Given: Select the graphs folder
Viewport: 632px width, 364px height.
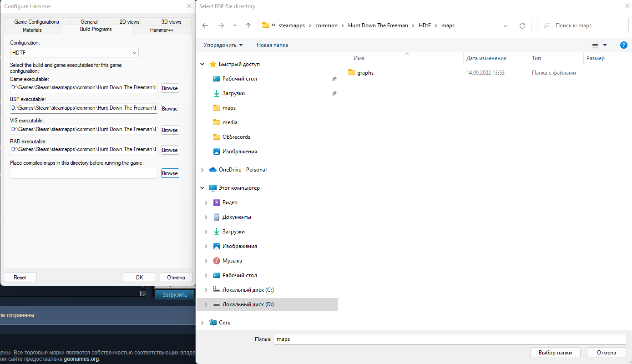Looking at the screenshot, I should [x=361, y=73].
